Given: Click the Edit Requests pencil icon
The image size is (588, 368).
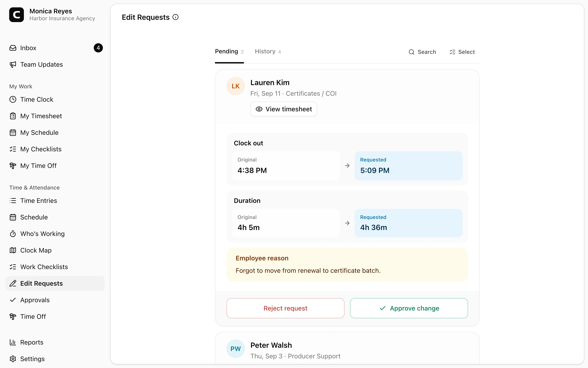Looking at the screenshot, I should tap(13, 284).
